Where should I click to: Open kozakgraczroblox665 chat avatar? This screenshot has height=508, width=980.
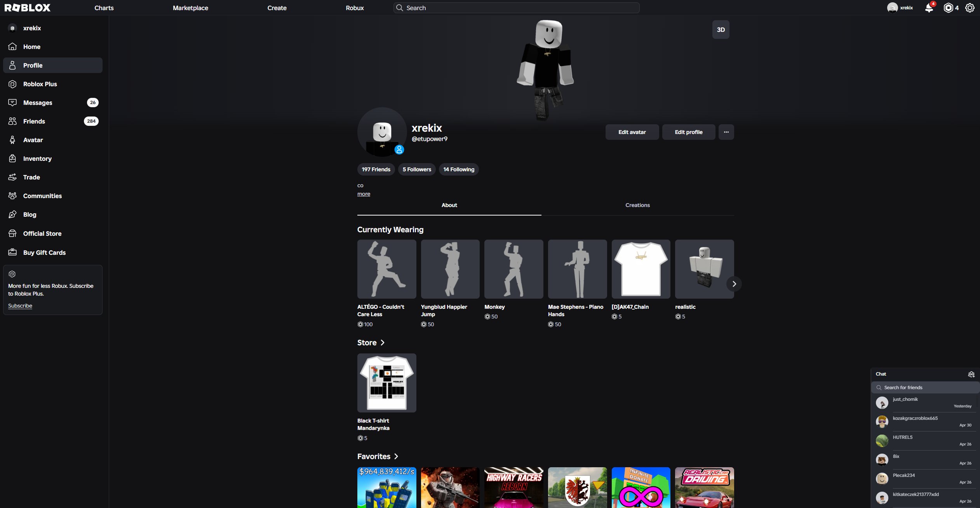882,422
